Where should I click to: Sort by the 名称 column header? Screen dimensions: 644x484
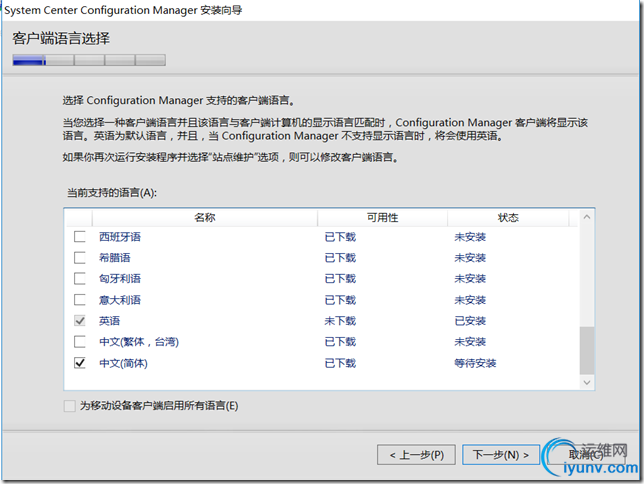pyautogui.click(x=205, y=217)
